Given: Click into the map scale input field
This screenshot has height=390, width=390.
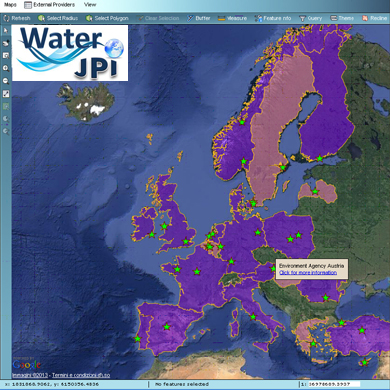Looking at the screenshot, I should point(330,384).
